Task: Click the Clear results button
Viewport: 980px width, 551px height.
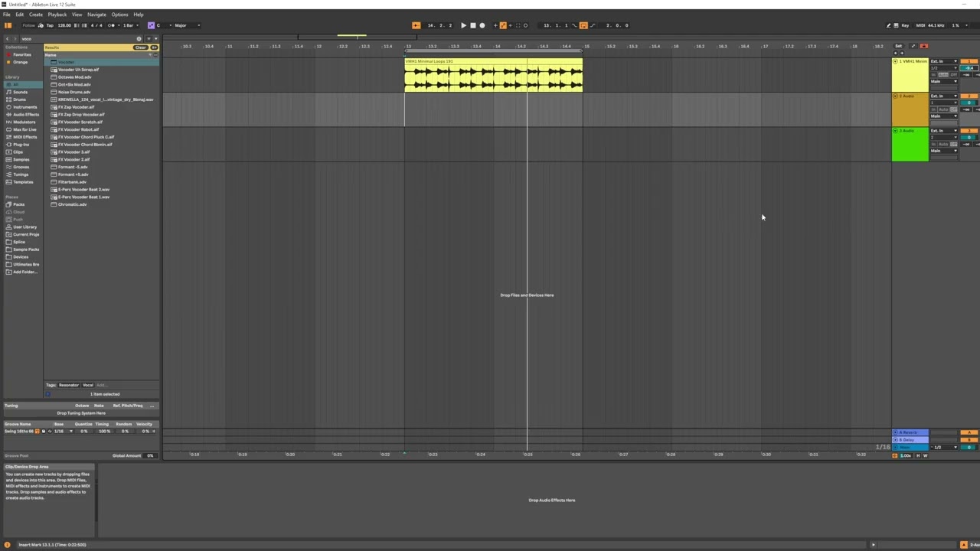Action: [x=141, y=47]
